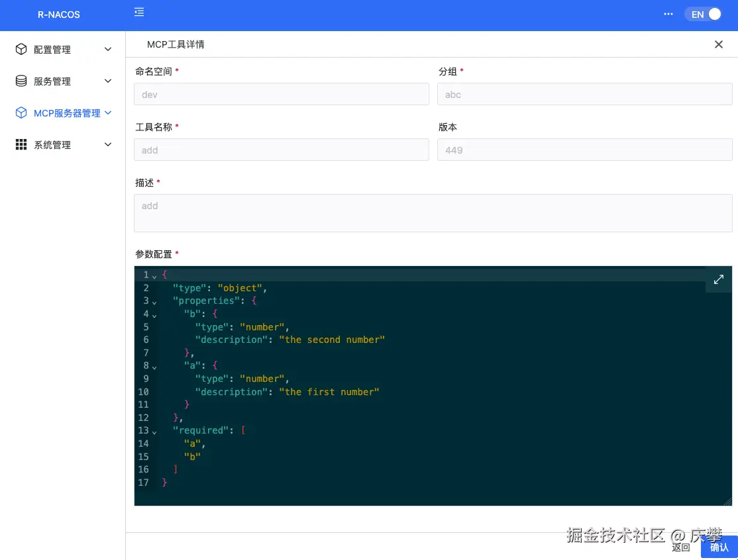The image size is (738, 560).
Task: Click line number 17 in editor gutter
Action: click(144, 483)
